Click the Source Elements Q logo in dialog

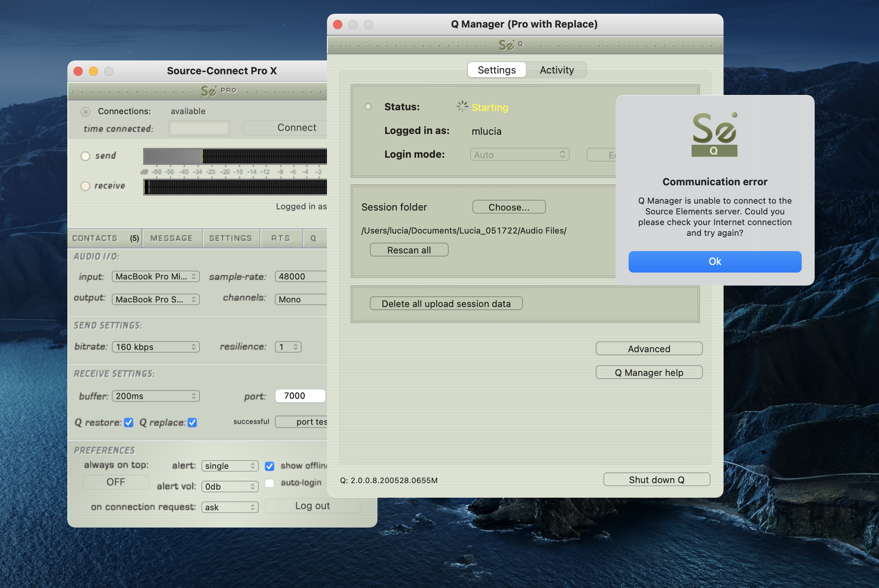[x=714, y=134]
